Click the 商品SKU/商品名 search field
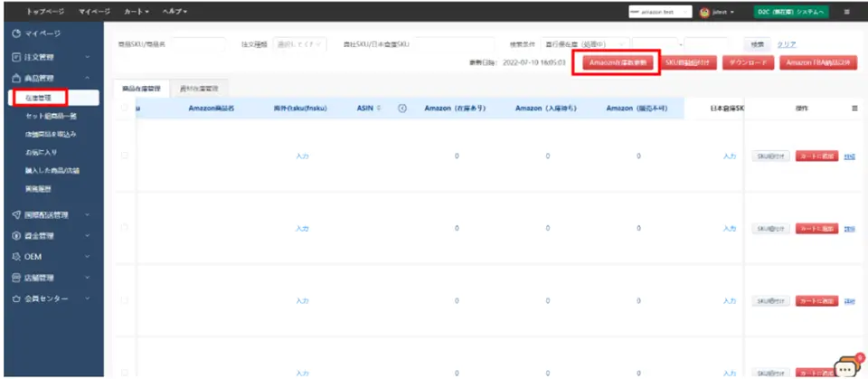 [197, 44]
